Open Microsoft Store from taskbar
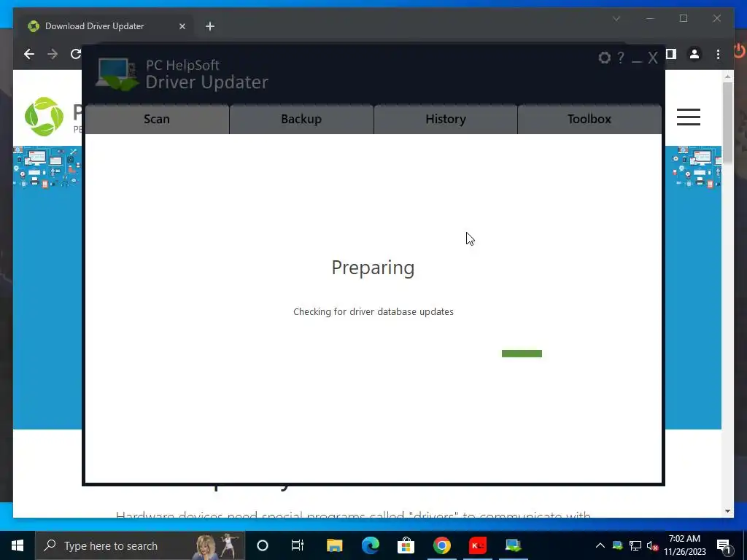The height and width of the screenshot is (560, 747). [x=406, y=545]
